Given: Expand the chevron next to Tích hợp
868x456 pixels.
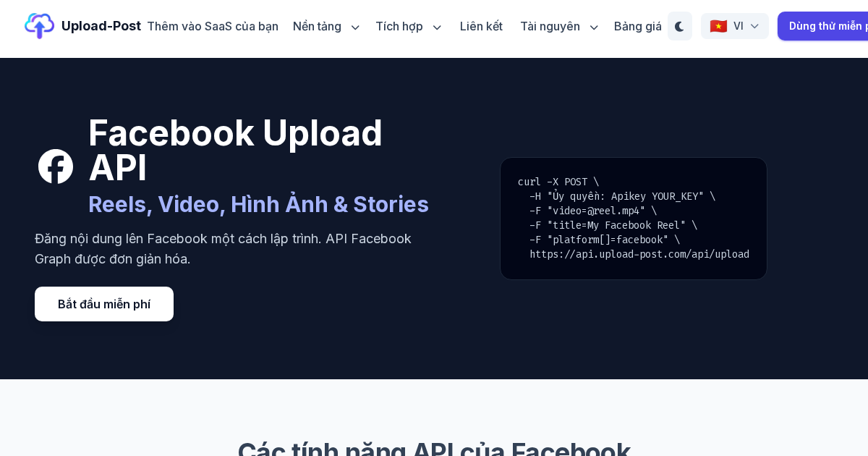Looking at the screenshot, I should (437, 27).
